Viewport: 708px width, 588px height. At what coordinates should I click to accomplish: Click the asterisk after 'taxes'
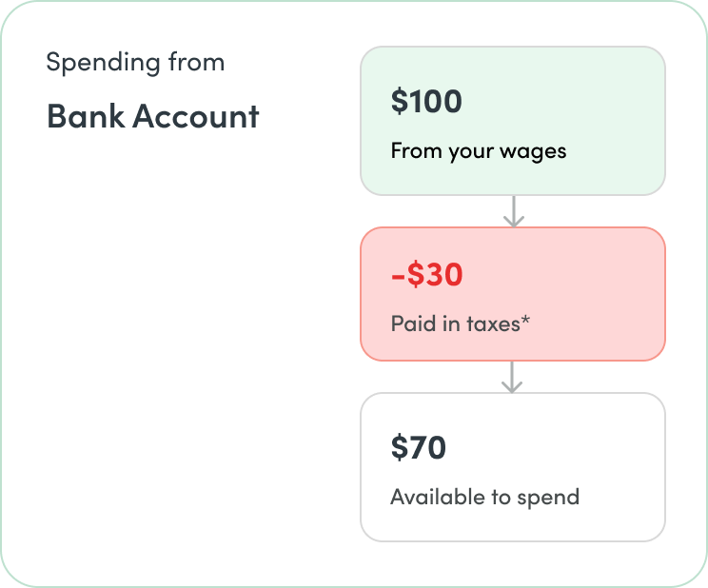525,320
